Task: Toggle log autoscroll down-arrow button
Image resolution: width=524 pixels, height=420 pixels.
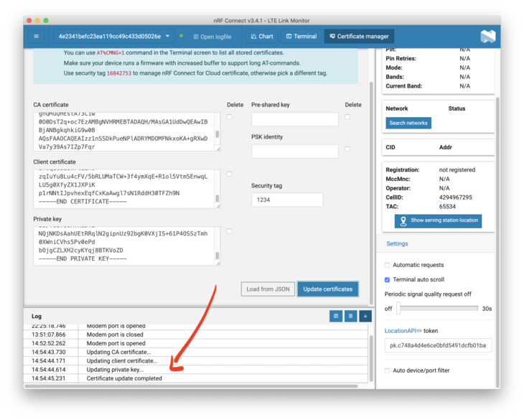Action: [x=365, y=316]
